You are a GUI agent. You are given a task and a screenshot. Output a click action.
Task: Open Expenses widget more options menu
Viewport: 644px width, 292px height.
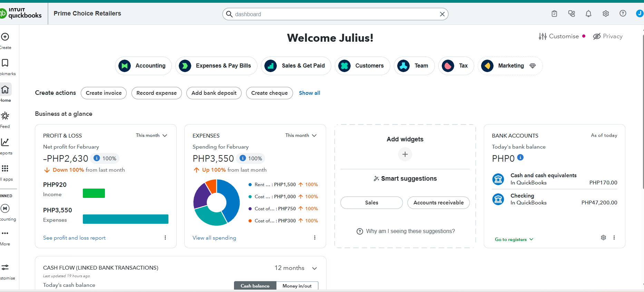click(x=315, y=238)
